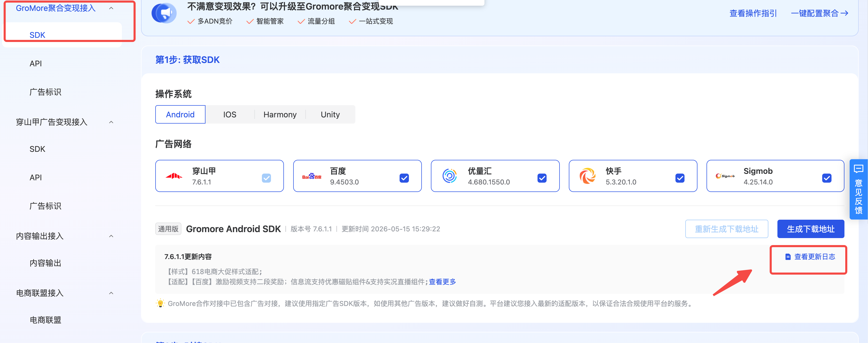Click the document icon beside 查看更新日志
The height and width of the screenshot is (343, 868).
[x=788, y=257]
